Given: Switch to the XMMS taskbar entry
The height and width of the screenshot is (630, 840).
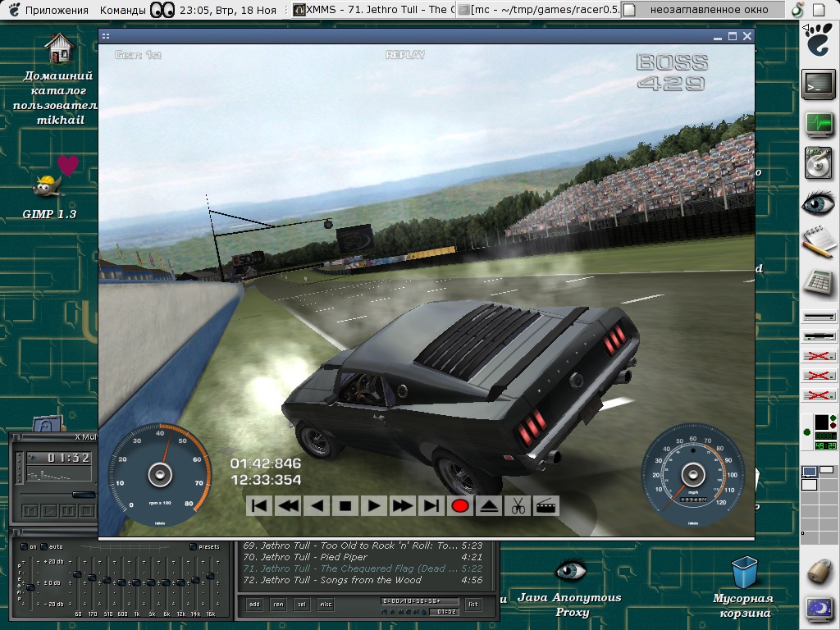Looking at the screenshot, I should coord(374,10).
